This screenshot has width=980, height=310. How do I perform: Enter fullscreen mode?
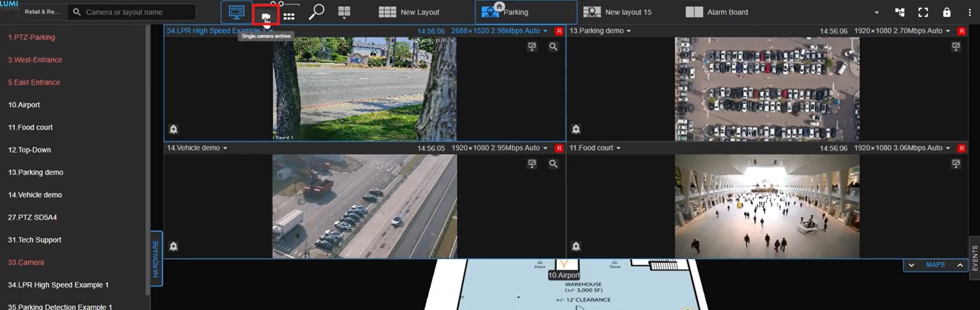[923, 12]
